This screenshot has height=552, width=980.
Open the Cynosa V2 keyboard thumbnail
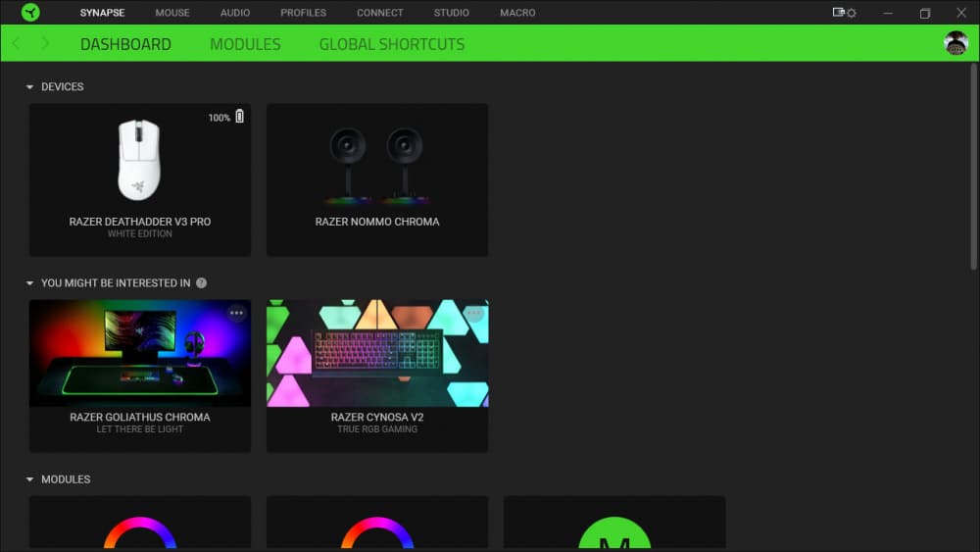point(377,353)
